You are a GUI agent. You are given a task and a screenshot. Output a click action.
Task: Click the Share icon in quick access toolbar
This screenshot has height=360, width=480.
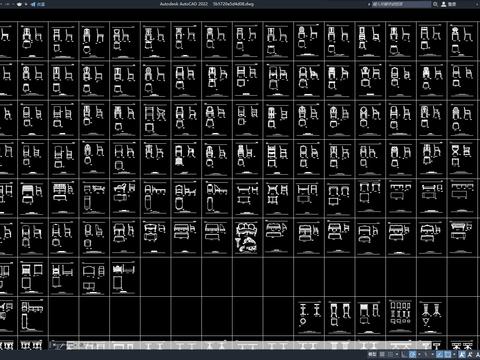click(33, 4)
